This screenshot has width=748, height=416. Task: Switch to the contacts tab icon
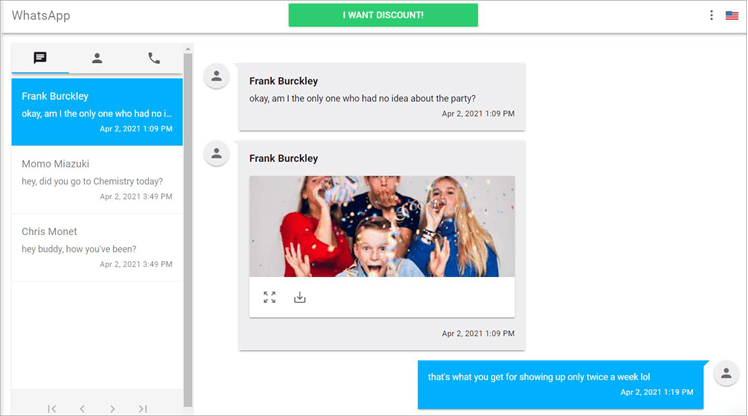pos(97,58)
